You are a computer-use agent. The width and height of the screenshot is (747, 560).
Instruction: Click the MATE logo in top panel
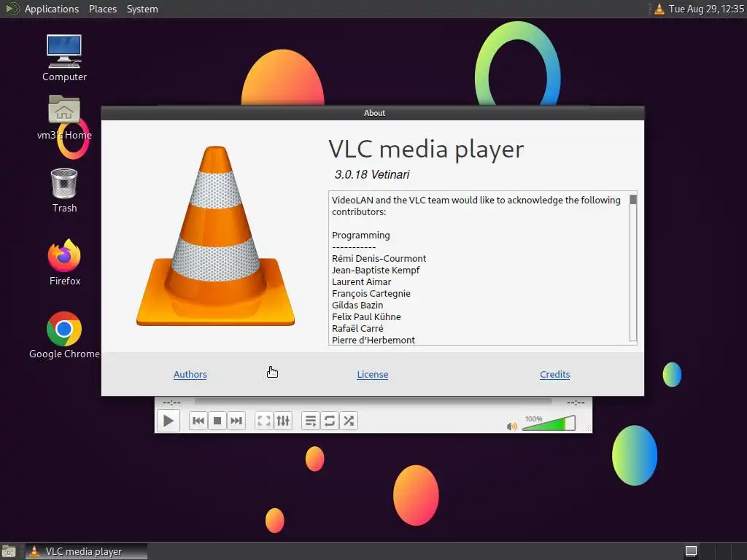click(12, 9)
